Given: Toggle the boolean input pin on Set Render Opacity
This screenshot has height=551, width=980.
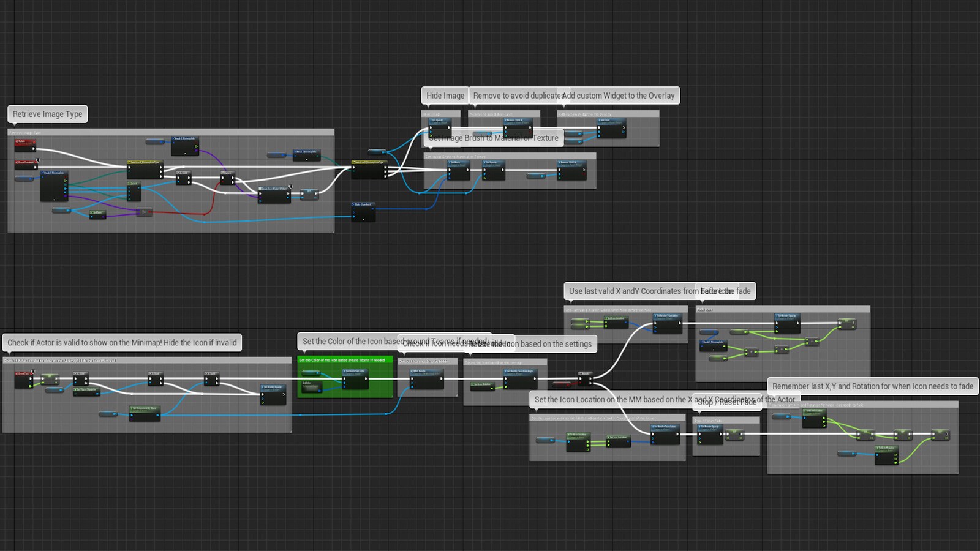Looking at the screenshot, I should [x=431, y=135].
